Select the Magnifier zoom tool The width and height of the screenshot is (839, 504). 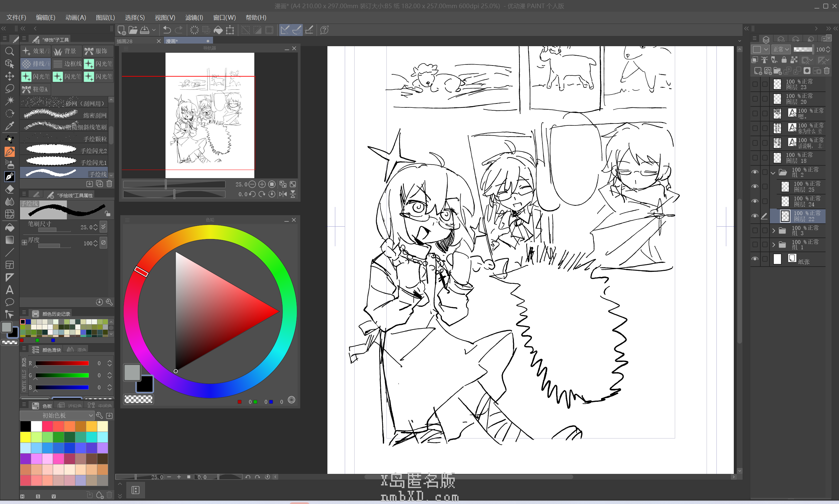10,51
